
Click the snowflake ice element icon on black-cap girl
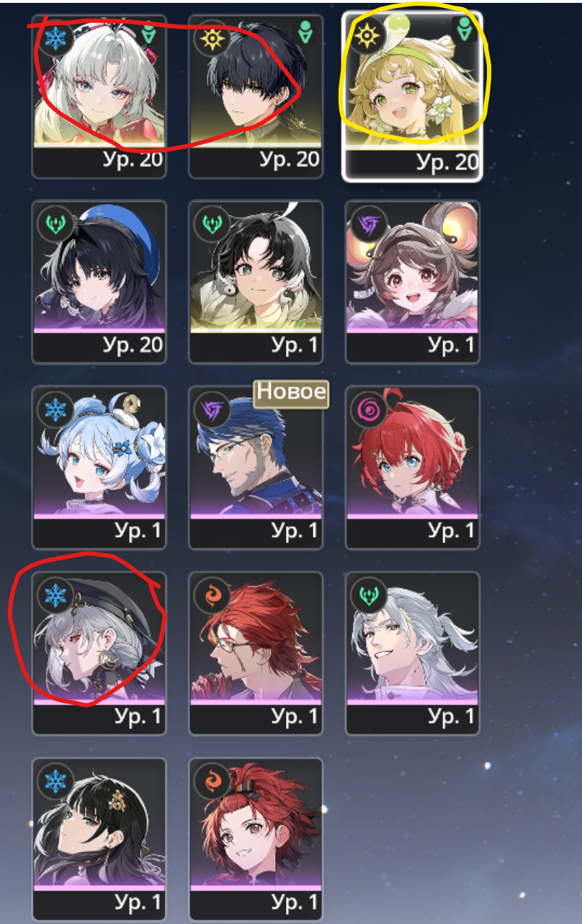pos(55,595)
